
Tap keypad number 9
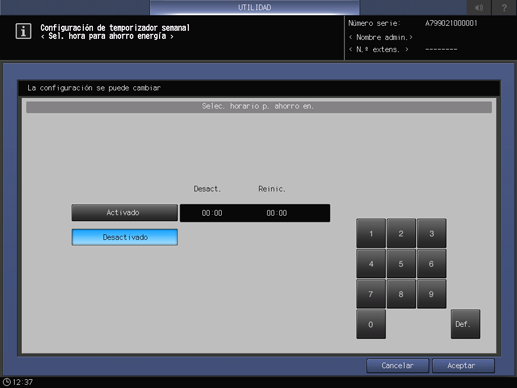click(x=432, y=294)
